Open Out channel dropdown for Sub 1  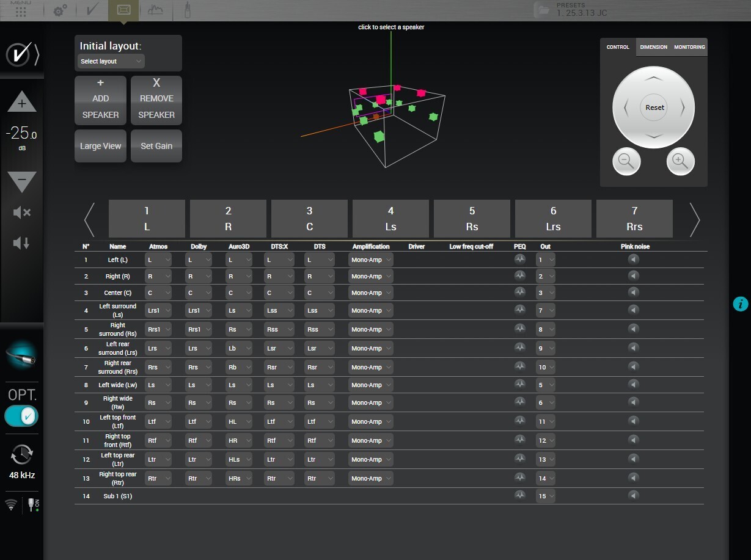546,496
